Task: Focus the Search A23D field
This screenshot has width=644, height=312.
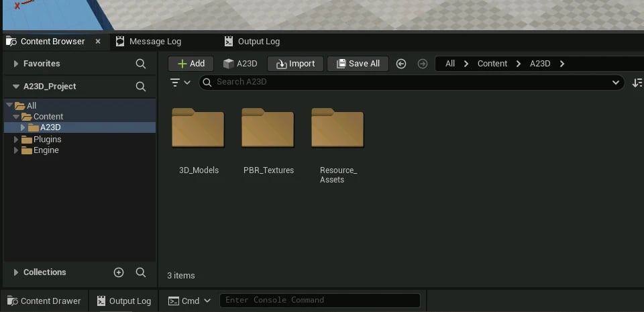Action: 411,82
